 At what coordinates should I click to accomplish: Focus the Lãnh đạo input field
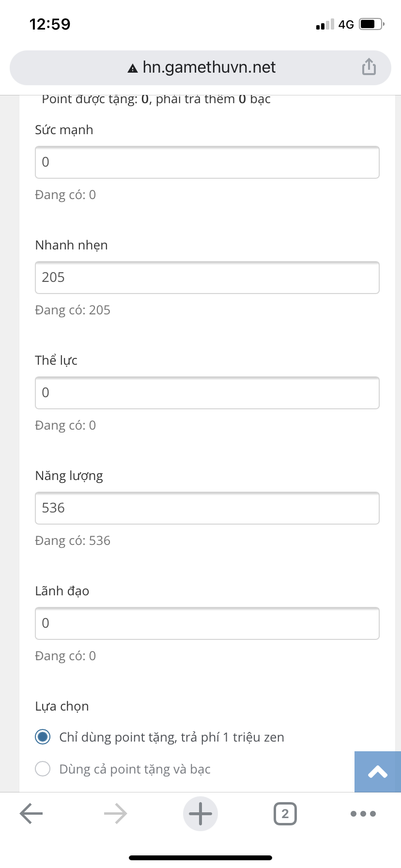click(x=207, y=623)
